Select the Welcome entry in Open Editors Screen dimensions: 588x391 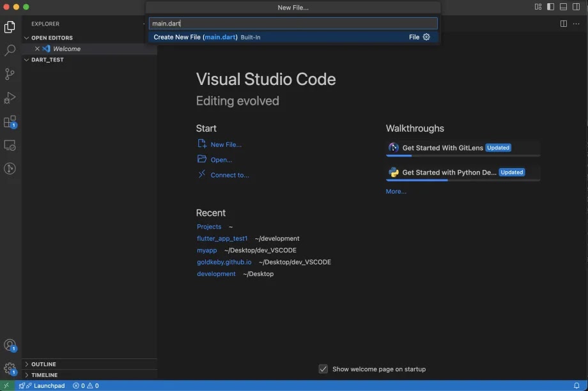89,49
